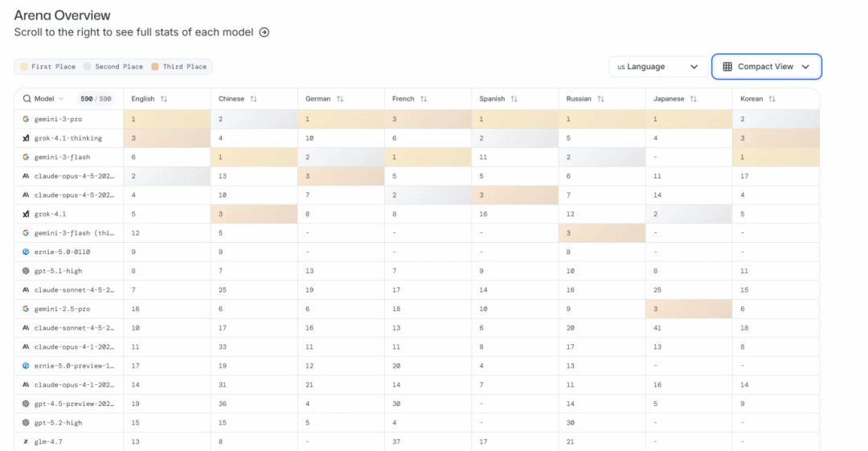Sort by English column arrows icon

[164, 99]
